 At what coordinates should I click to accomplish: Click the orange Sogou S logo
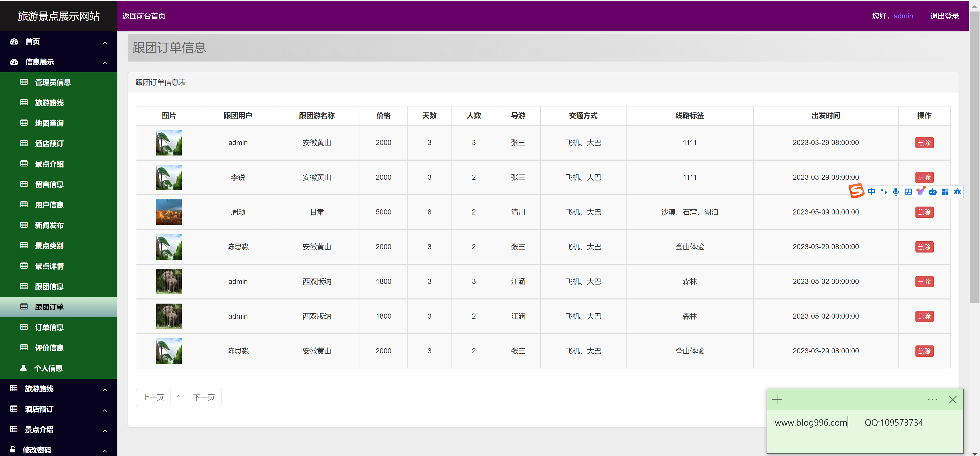coord(857,191)
